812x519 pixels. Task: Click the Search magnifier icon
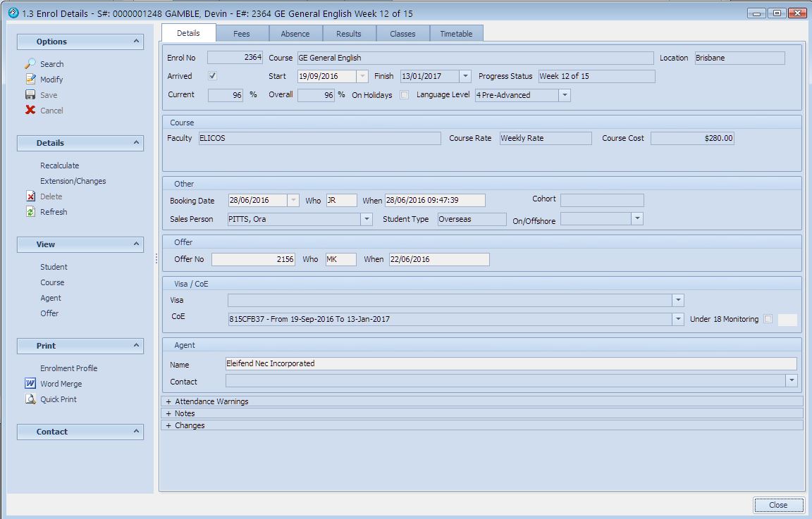click(30, 64)
